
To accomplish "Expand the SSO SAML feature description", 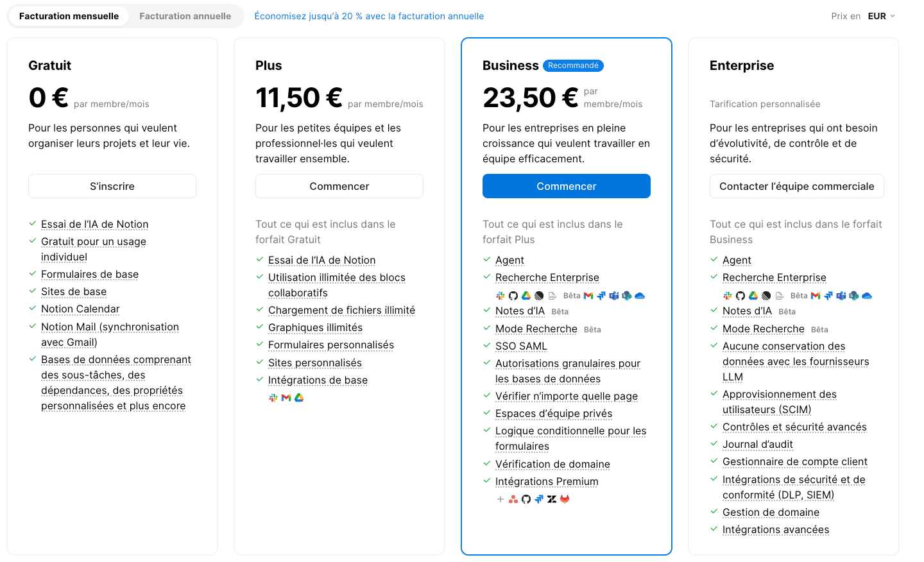I will pyautogui.click(x=521, y=346).
